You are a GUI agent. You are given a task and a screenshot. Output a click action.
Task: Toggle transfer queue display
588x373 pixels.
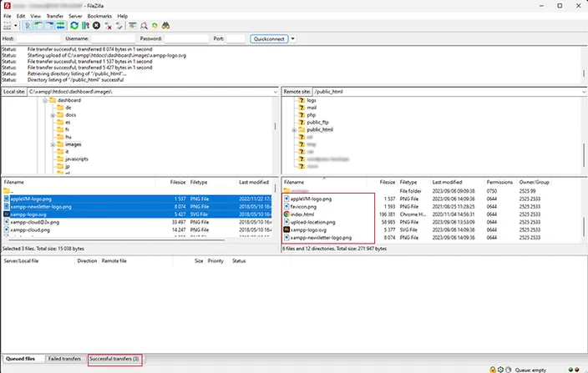[60, 26]
